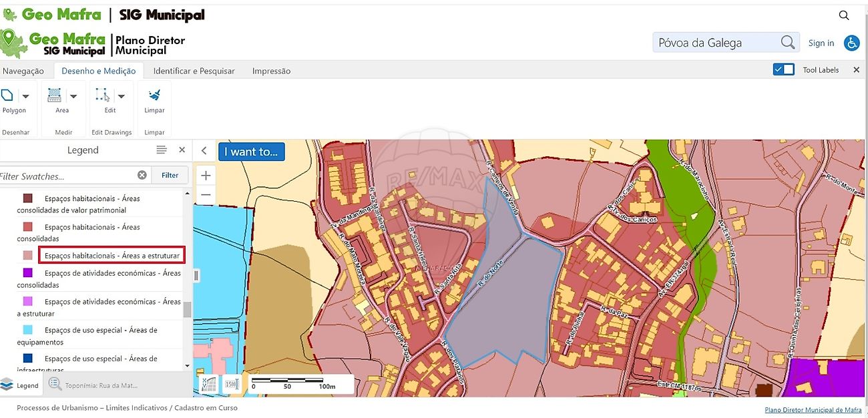Open the Edit tool dropdown arrow
Screen dimensions: 868x418
tap(121, 96)
